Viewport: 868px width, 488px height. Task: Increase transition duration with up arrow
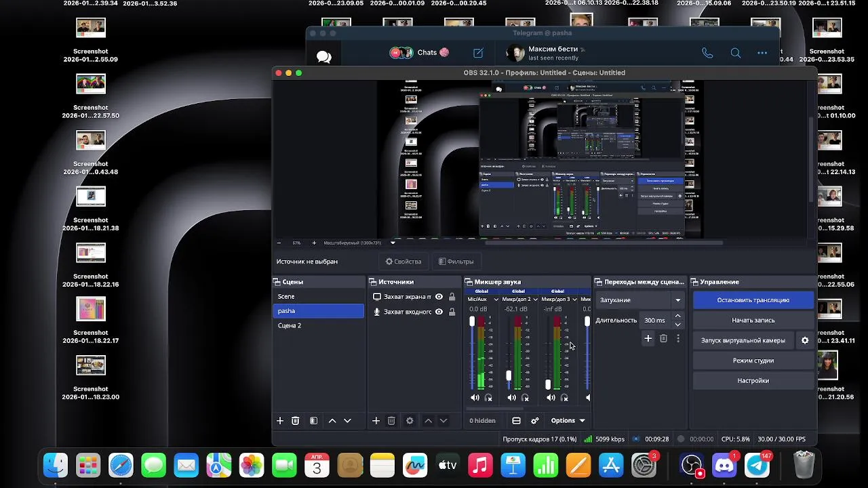point(677,317)
